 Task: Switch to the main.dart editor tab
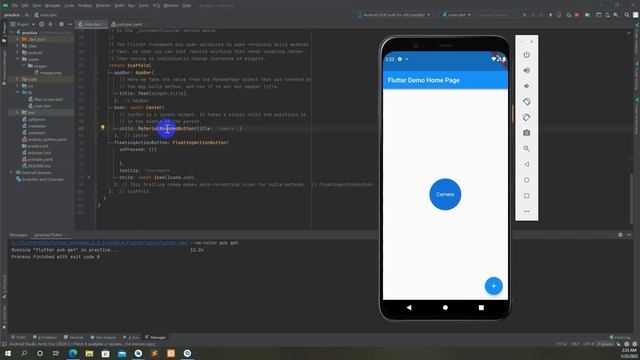pyautogui.click(x=91, y=24)
